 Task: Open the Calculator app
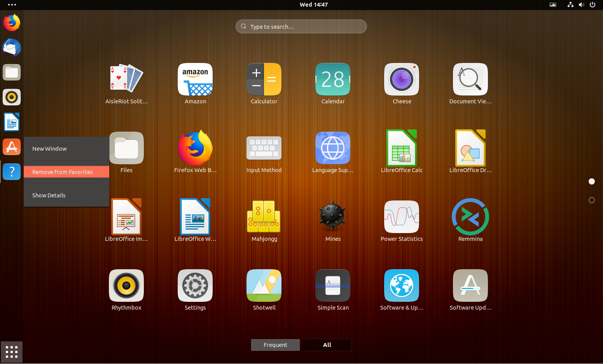coord(264,79)
